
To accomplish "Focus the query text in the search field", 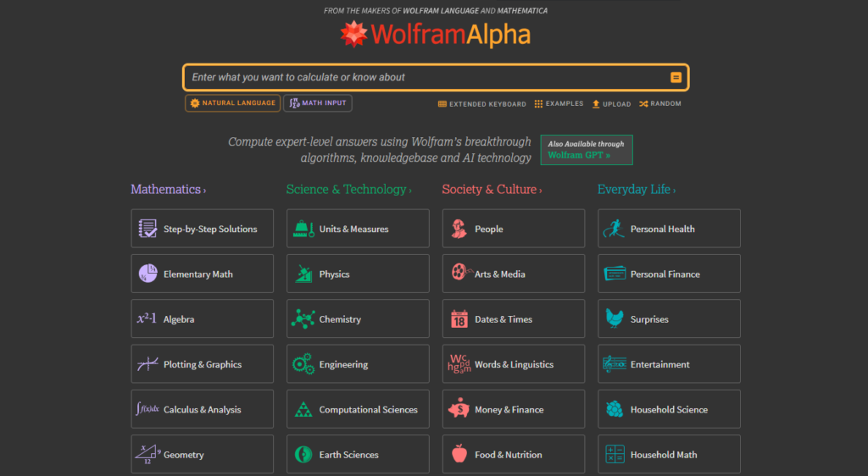I will [x=298, y=77].
